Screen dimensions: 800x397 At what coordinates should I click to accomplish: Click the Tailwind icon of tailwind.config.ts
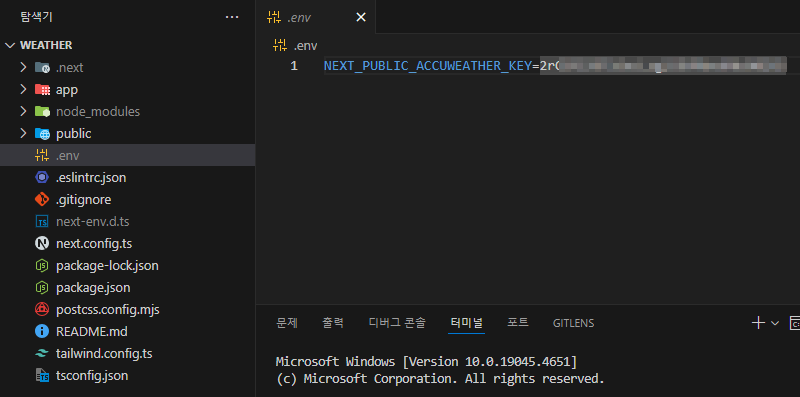pos(42,353)
